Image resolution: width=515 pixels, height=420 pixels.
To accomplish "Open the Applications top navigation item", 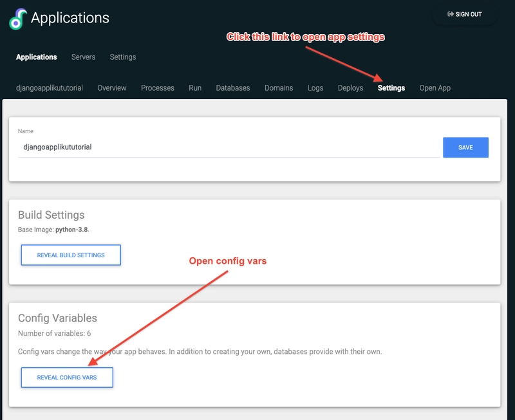I will (x=37, y=57).
